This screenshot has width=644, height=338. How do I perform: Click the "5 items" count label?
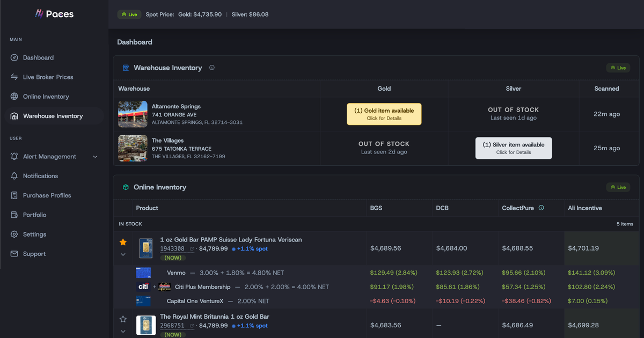point(625,224)
